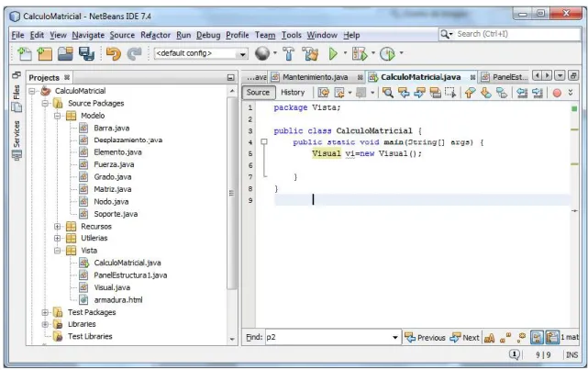Click the notifications icon in status bar

coord(514,354)
